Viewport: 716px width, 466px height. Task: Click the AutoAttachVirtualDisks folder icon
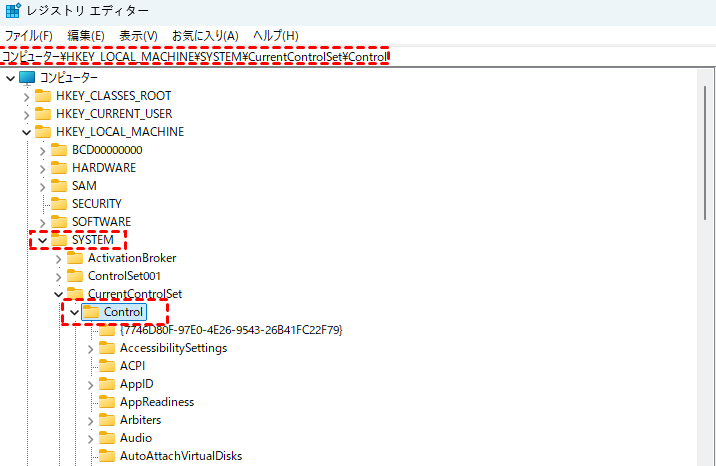(x=107, y=456)
